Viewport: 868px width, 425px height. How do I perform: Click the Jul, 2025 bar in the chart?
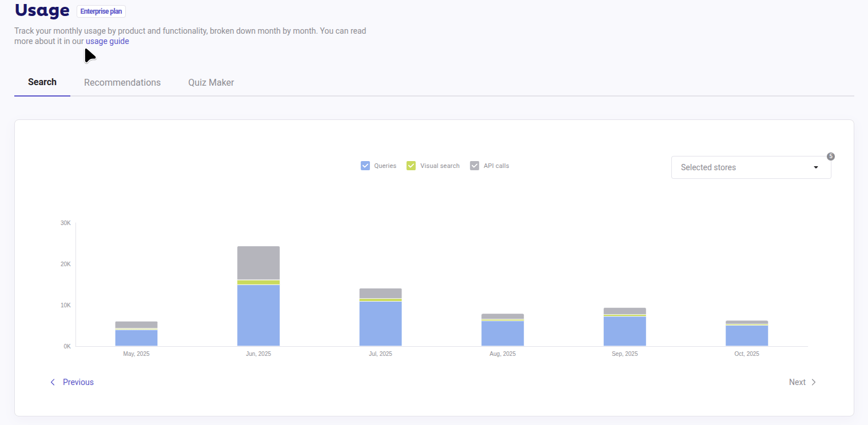(380, 317)
